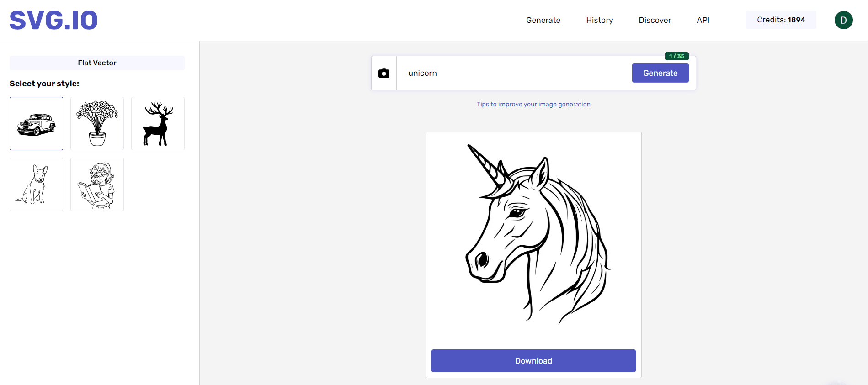Open the user profile avatar D

click(843, 20)
